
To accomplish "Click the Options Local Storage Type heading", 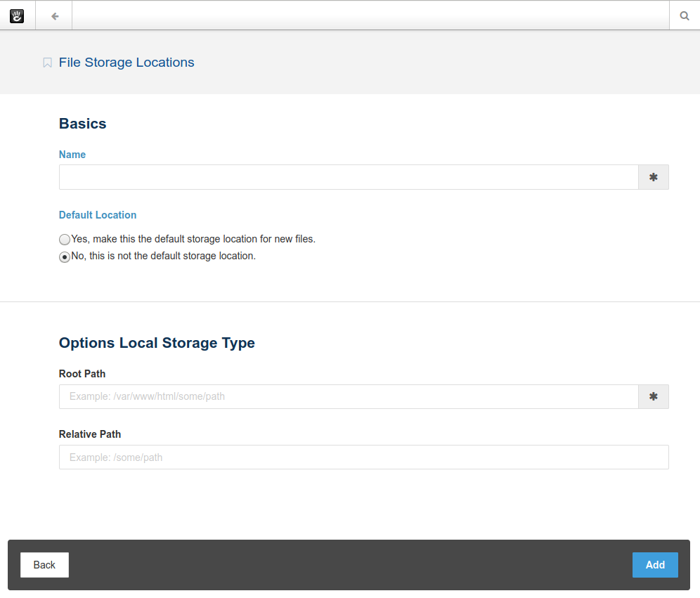I will point(157,343).
